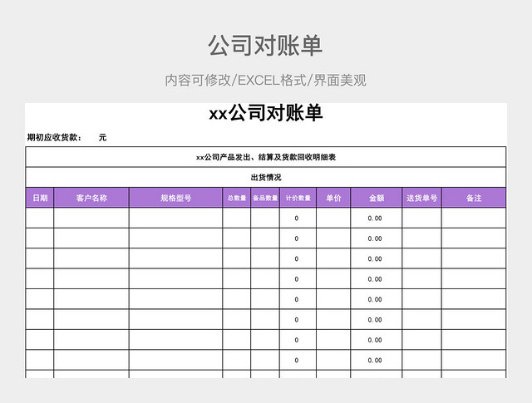Click the 规格型号 column header
The width and height of the screenshot is (532, 403).
coord(175,198)
